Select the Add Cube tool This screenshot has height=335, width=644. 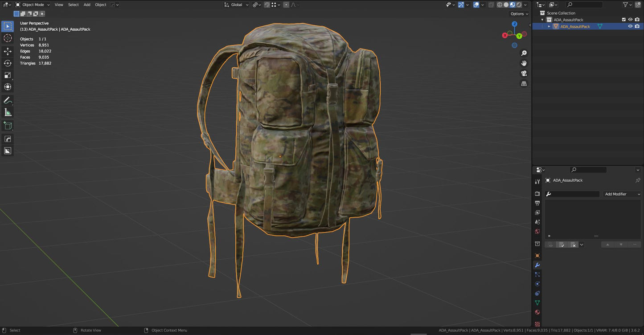(8, 125)
